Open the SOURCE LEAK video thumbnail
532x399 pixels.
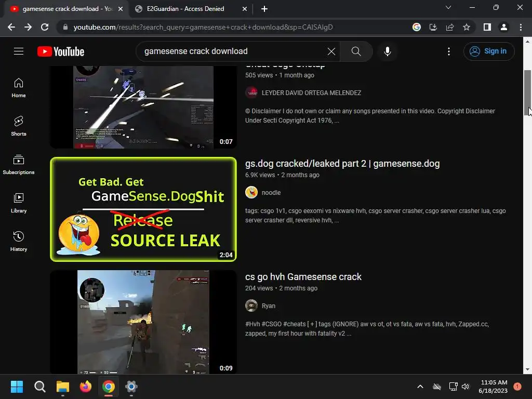point(143,209)
